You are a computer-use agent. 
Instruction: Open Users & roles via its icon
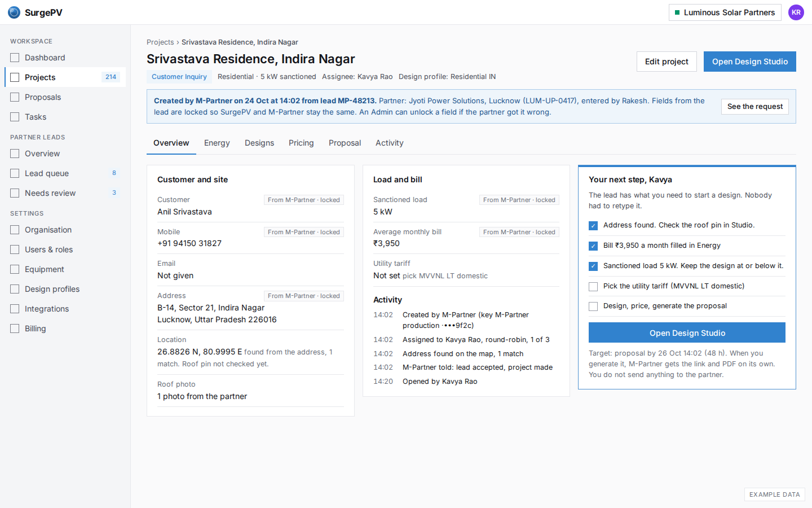click(15, 249)
